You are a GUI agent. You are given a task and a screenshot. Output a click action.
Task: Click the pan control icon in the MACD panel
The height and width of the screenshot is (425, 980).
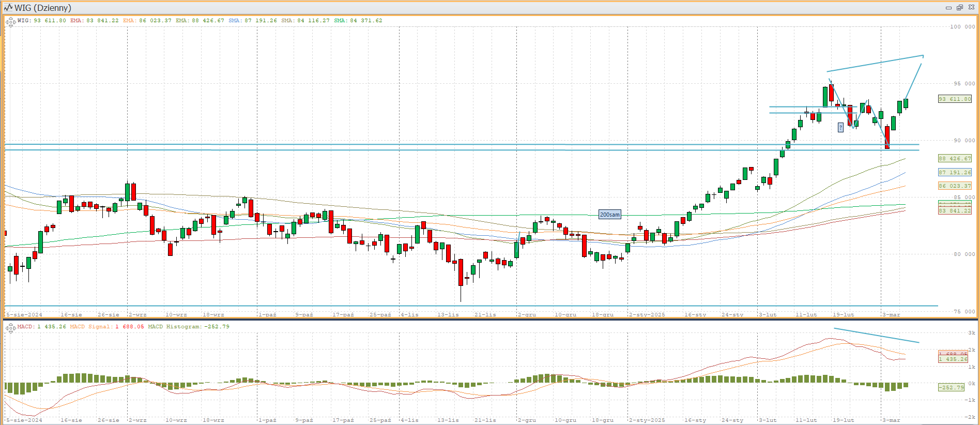[x=10, y=328]
